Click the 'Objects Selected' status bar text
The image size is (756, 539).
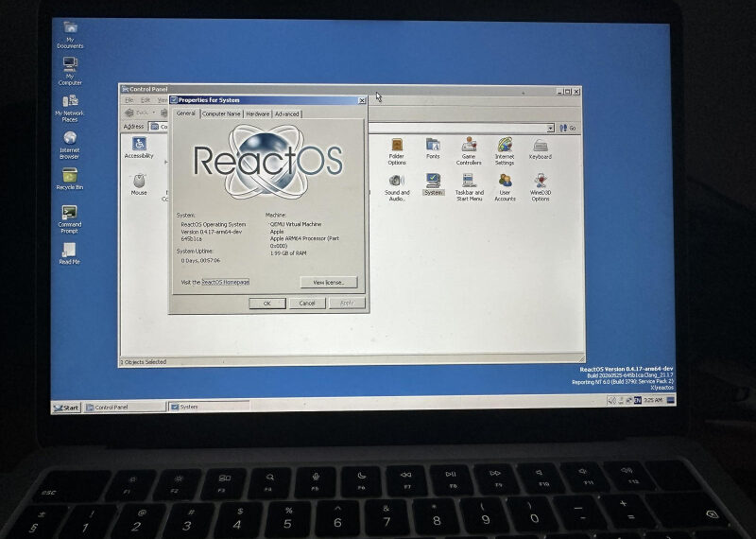(x=144, y=362)
